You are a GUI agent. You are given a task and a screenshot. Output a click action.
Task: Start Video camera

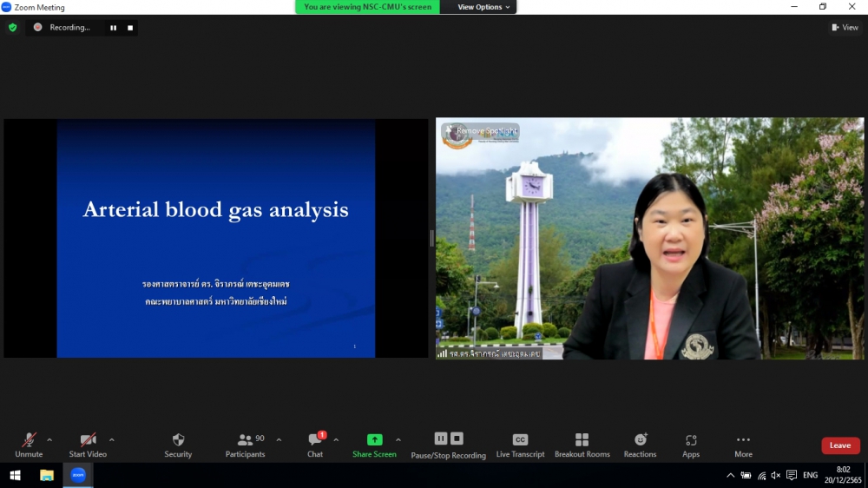click(x=88, y=445)
